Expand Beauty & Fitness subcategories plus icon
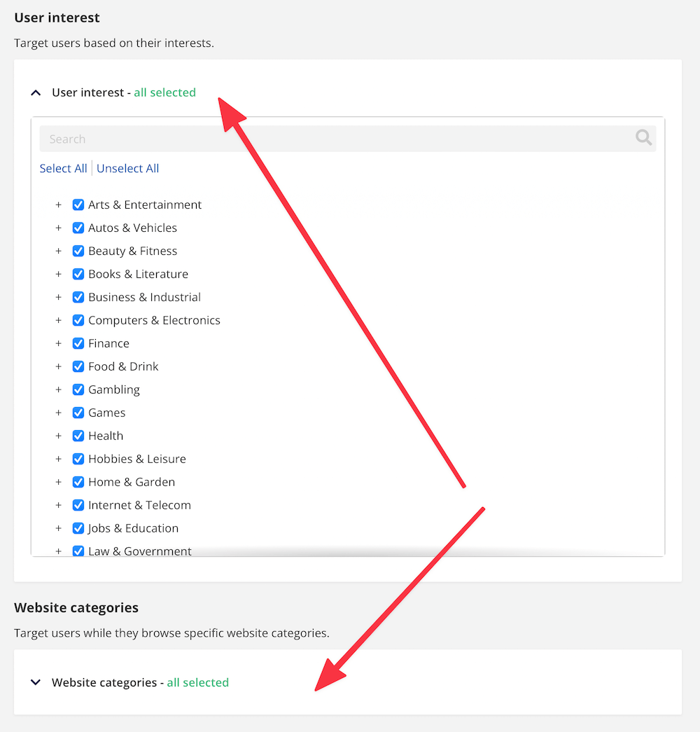The image size is (700, 732). click(x=58, y=251)
